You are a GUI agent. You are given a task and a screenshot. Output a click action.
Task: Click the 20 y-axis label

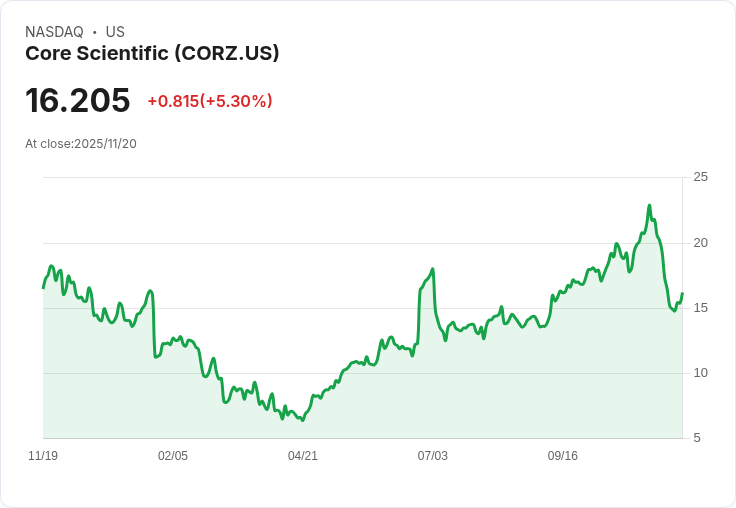pos(700,243)
